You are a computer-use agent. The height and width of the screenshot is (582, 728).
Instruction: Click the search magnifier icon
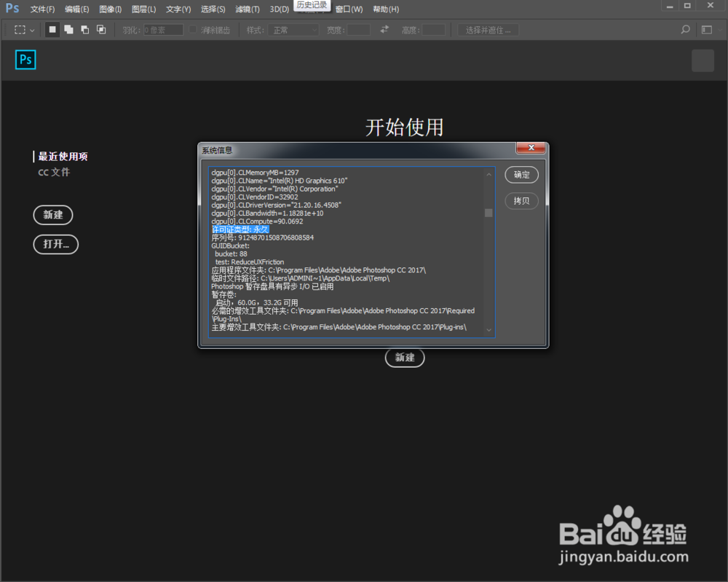685,30
